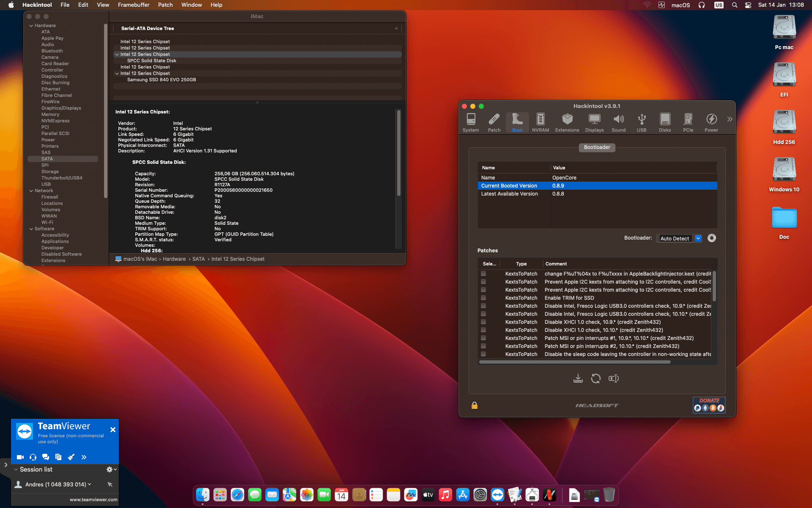Select Graphics/Displays in the sidebar
The width and height of the screenshot is (812, 508).
click(61, 108)
